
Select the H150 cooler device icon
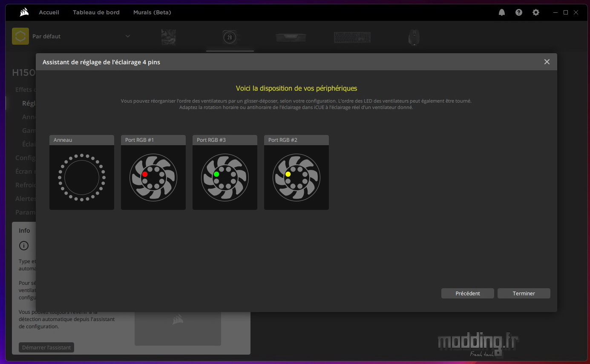tap(229, 37)
